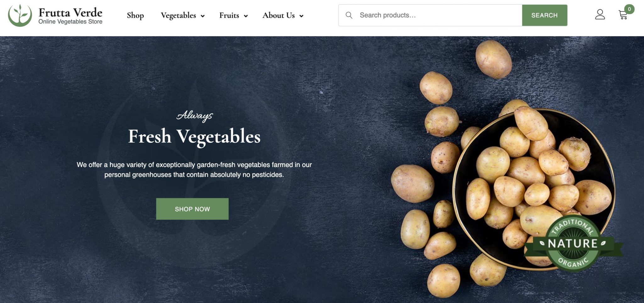The image size is (644, 303).
Task: Go to the About Us menu item
Action: 279,15
